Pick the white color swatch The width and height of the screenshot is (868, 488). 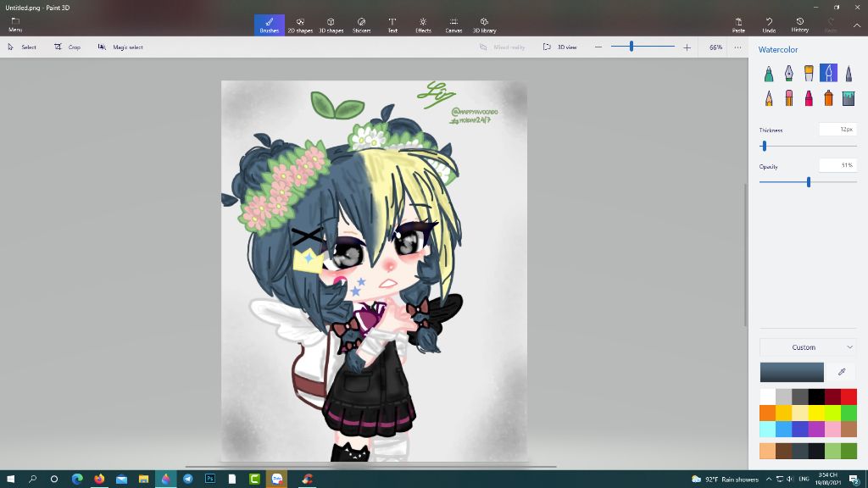(x=767, y=396)
